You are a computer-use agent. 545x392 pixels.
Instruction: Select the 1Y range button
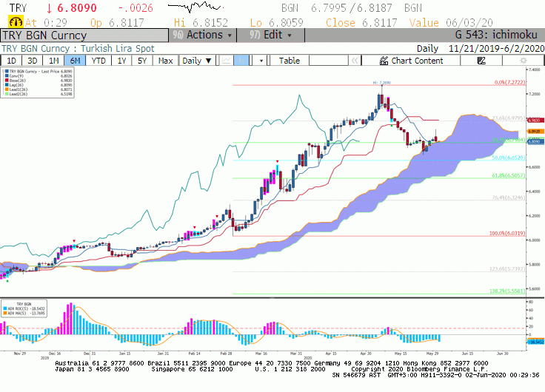(121, 61)
